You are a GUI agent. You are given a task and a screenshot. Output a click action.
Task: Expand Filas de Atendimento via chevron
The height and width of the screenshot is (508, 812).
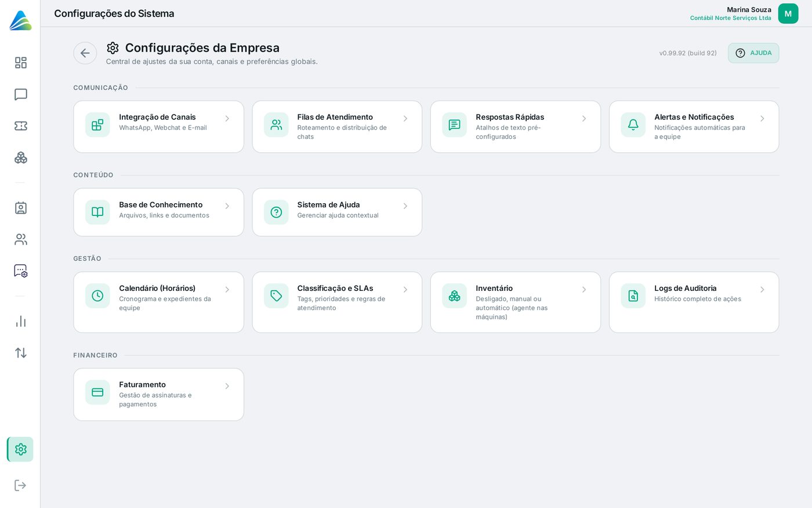pyautogui.click(x=405, y=118)
